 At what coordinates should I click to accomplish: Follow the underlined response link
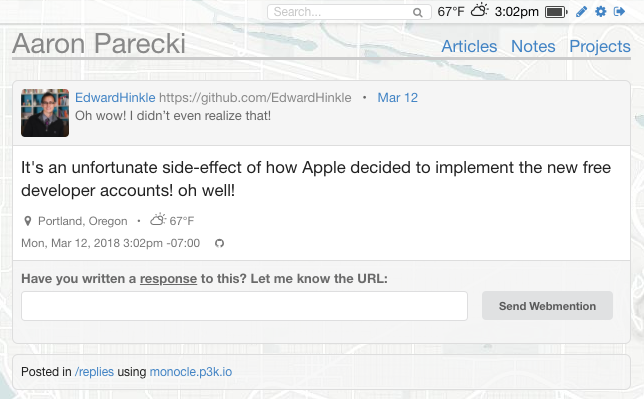coord(168,279)
